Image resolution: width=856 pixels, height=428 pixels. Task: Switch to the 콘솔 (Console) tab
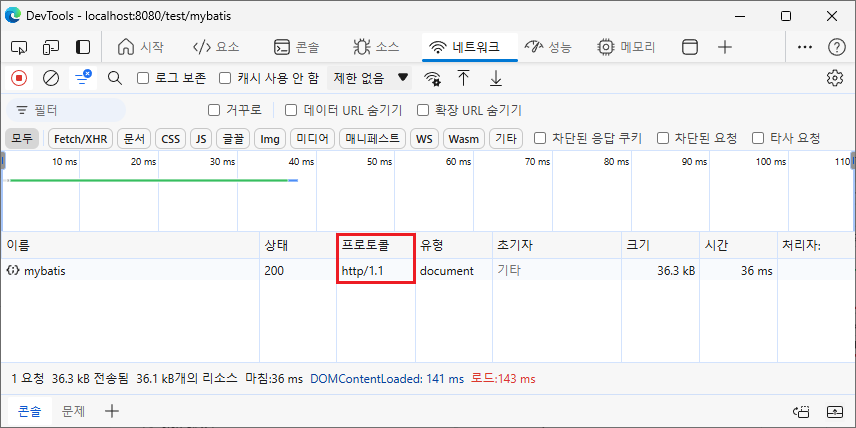pyautogui.click(x=296, y=47)
